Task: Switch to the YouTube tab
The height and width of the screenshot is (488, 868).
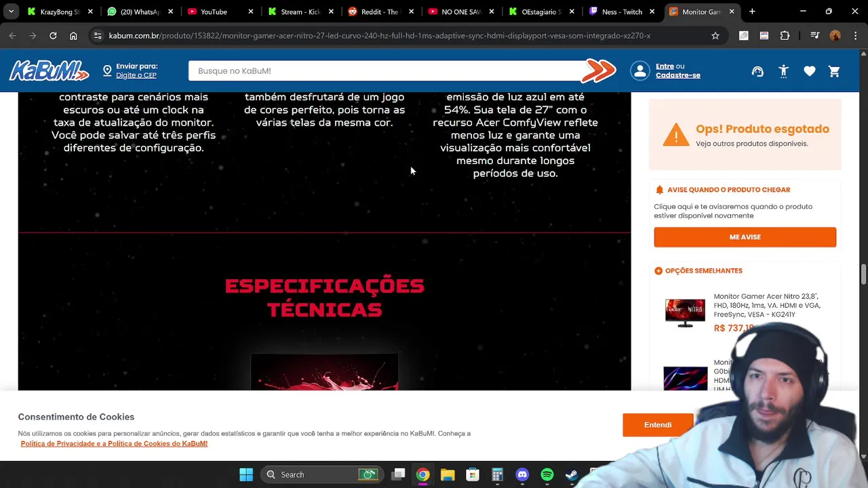Action: tap(220, 12)
